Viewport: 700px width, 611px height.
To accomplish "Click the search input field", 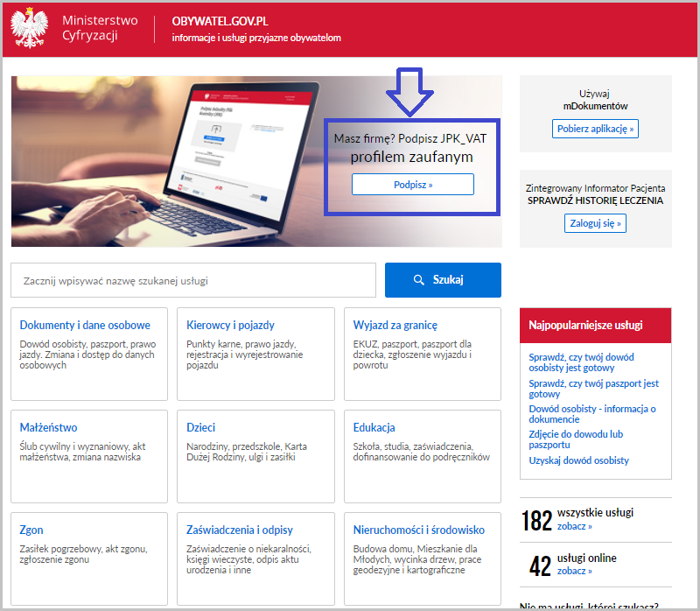I will click(x=192, y=279).
